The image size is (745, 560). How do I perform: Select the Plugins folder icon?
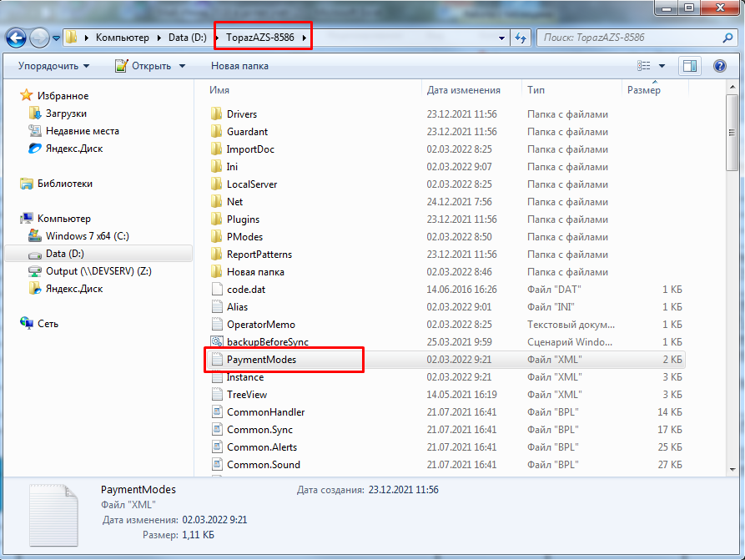[217, 219]
